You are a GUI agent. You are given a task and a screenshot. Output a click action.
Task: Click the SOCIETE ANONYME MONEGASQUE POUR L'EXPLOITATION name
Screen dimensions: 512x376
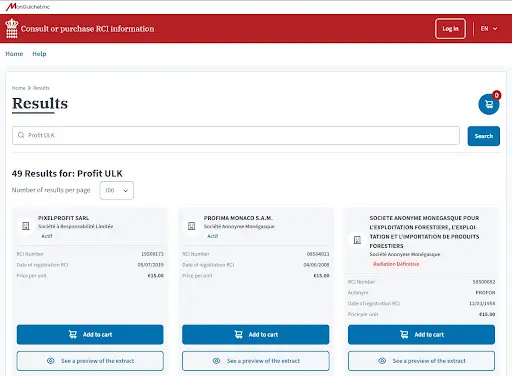tap(424, 232)
